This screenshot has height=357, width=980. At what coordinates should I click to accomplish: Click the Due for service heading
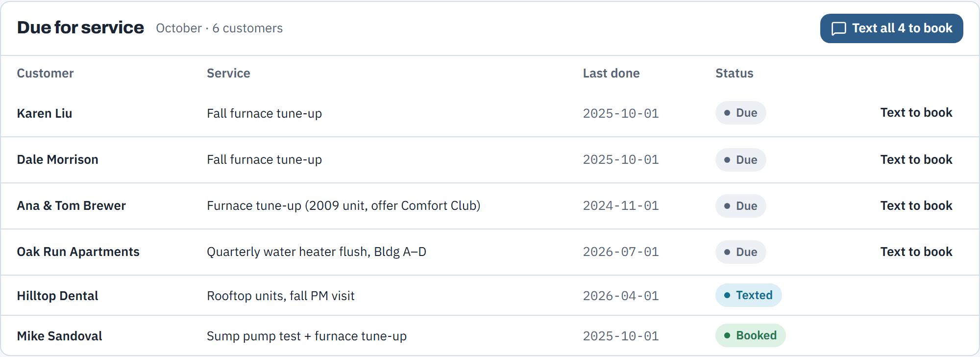click(80, 28)
